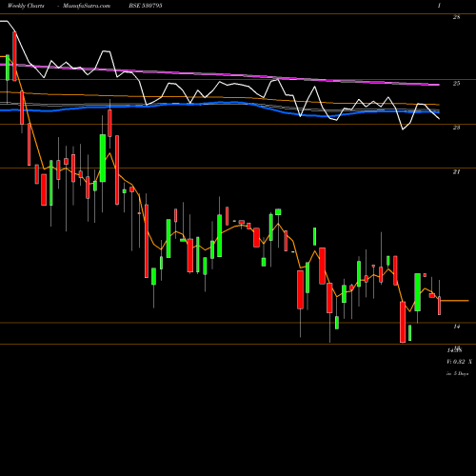
Task: Click the last red candlestick on chart
Action: point(440,306)
